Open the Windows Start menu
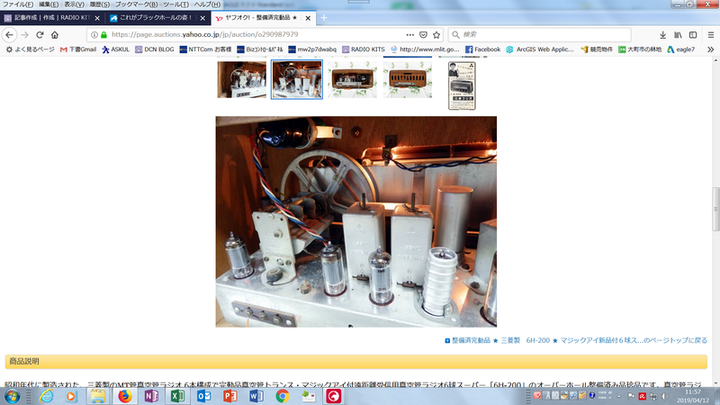Screen dimensions: 720x405 (12, 396)
